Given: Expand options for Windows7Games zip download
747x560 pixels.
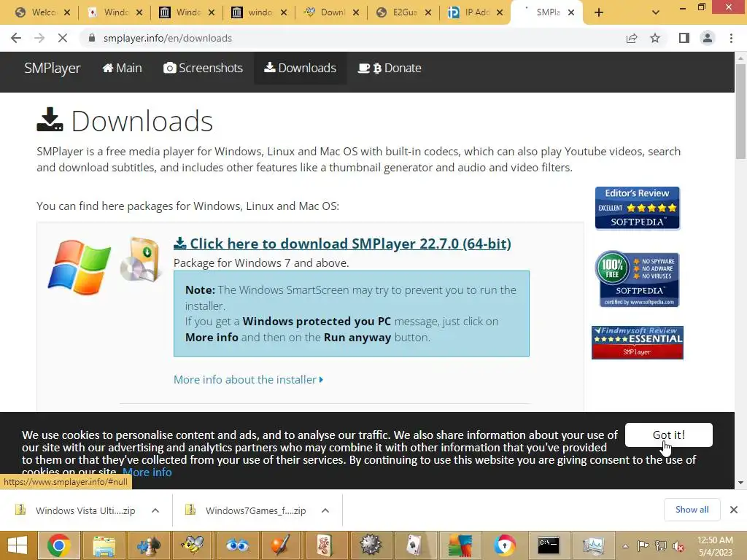Looking at the screenshot, I should (x=325, y=510).
